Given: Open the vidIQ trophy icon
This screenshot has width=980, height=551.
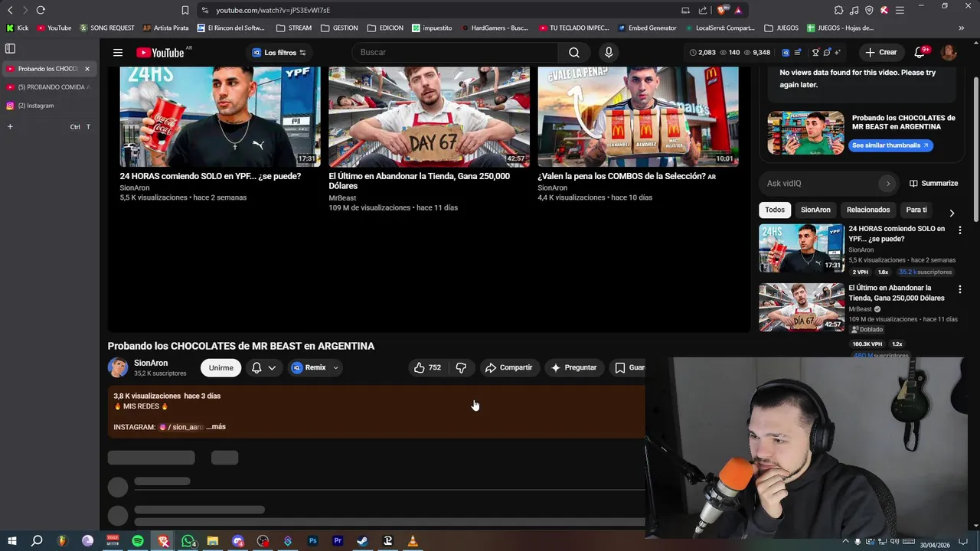Looking at the screenshot, I should pyautogui.click(x=816, y=52).
